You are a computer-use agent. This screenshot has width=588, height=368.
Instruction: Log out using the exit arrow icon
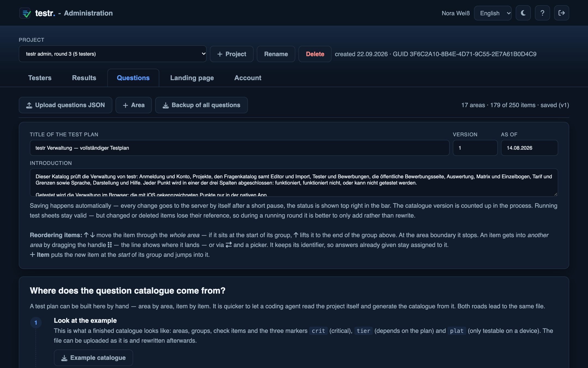click(561, 13)
